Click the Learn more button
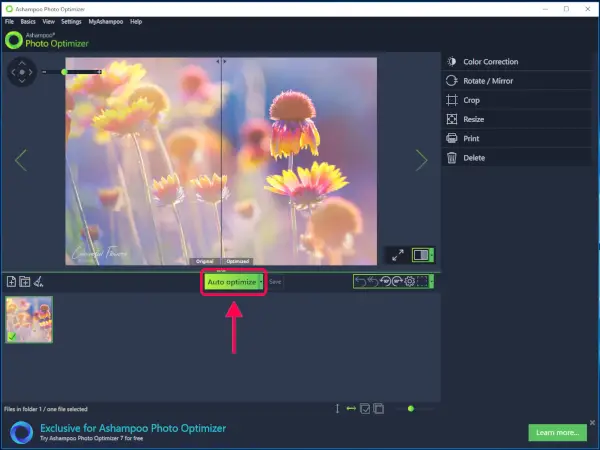Viewport: 600px width, 450px height. [x=556, y=432]
